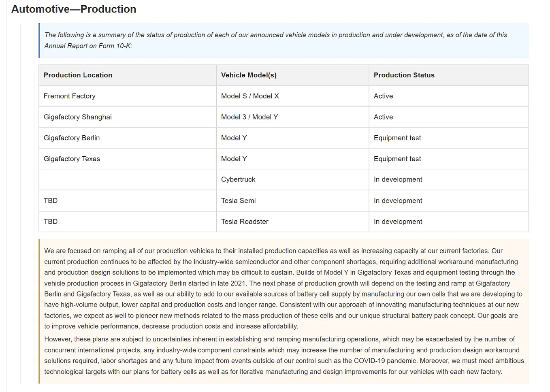Select the Equipment test status for Gigafactory Berlin
This screenshot has width=550, height=392.
[397, 138]
